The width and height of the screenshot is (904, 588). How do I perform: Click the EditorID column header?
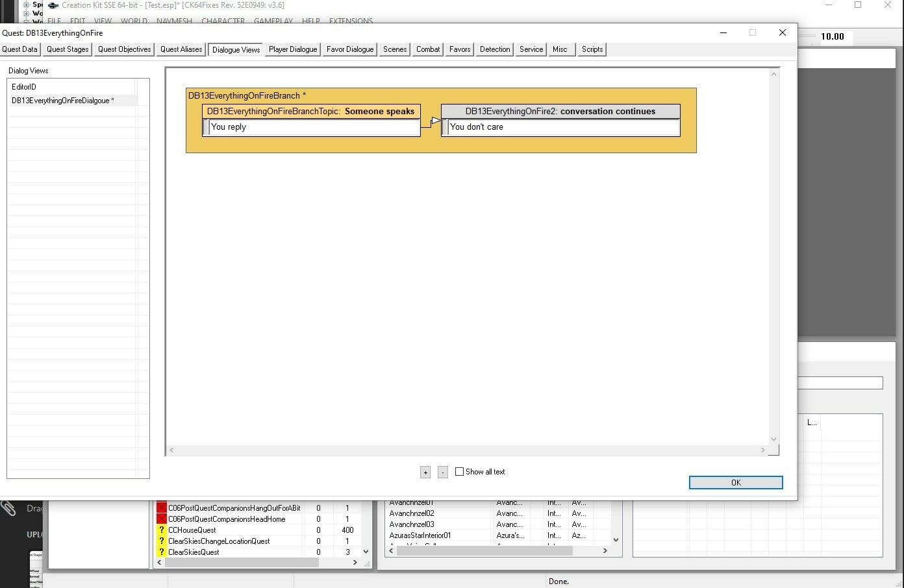point(72,86)
